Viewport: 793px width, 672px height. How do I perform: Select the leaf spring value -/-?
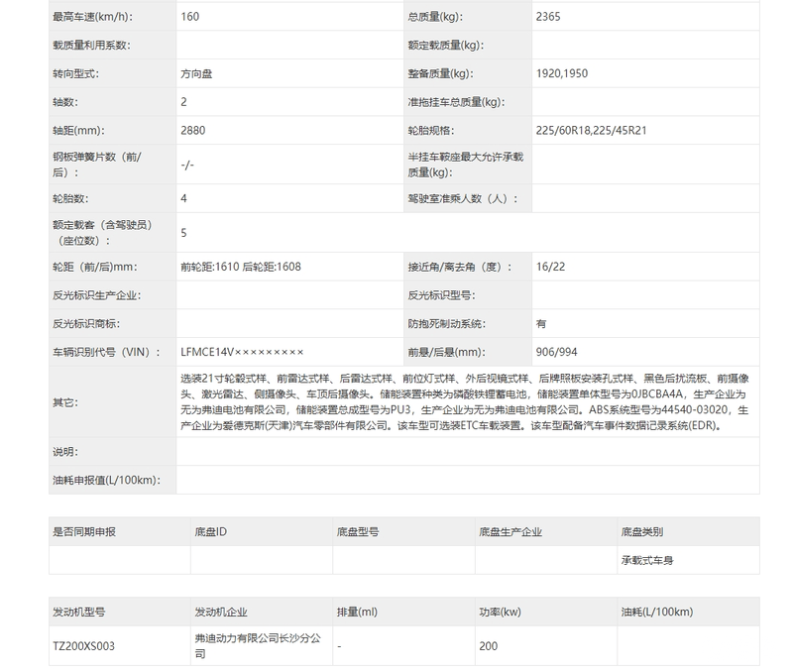click(x=187, y=165)
